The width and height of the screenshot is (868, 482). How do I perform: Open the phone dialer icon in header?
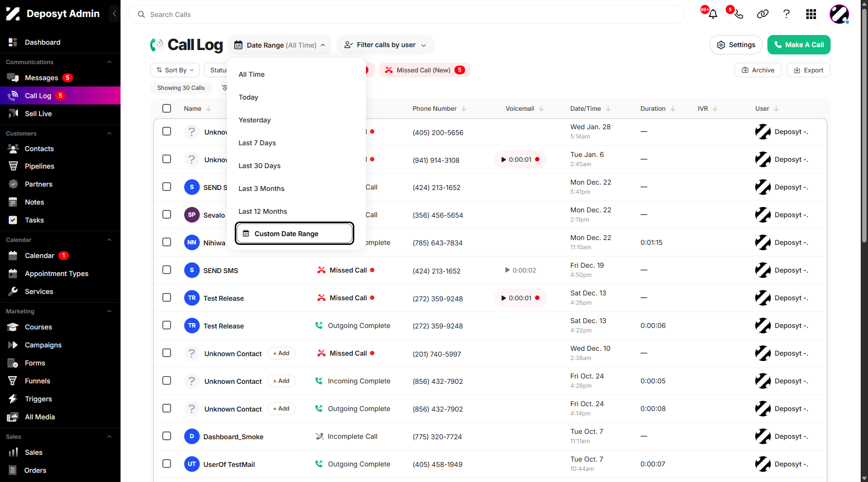point(738,14)
